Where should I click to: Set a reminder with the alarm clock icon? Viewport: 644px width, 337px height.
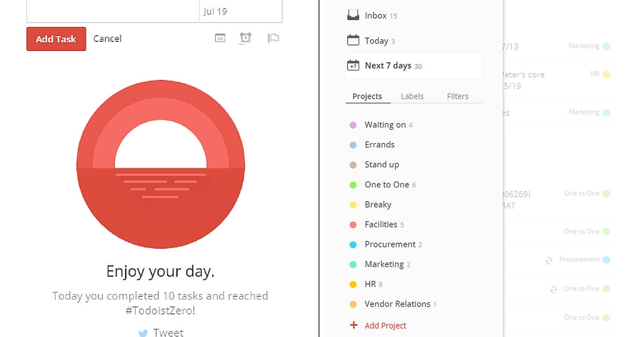point(245,38)
